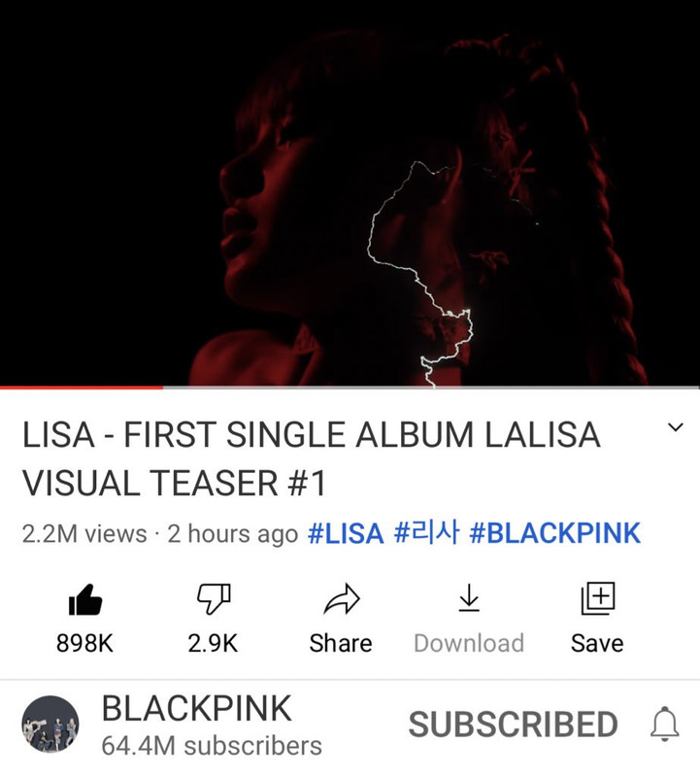
Task: Open the #리사 hashtag link
Action: point(426,532)
